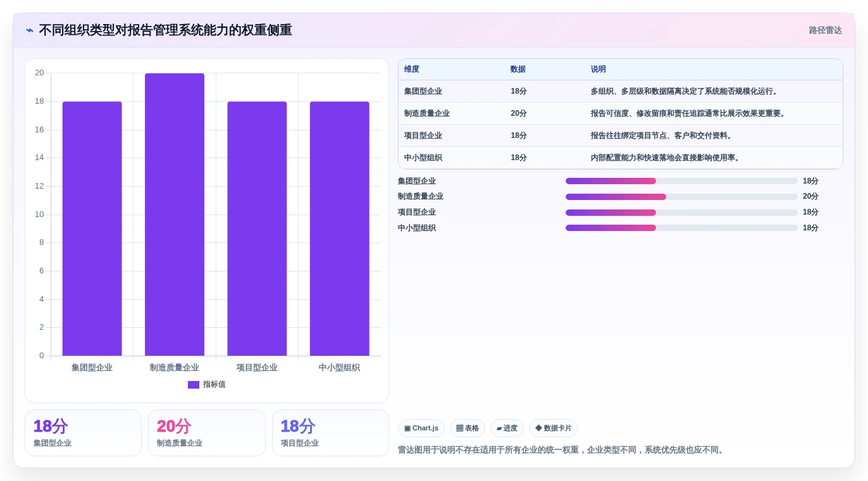This screenshot has width=868, height=481.
Task: Select the 制造质量企业 bar in the chart
Action: pyautogui.click(x=175, y=215)
